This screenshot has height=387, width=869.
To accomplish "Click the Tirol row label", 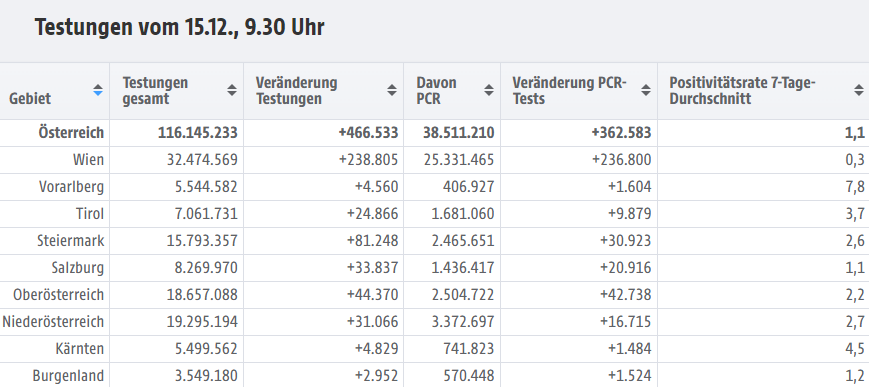I will pyautogui.click(x=90, y=214).
